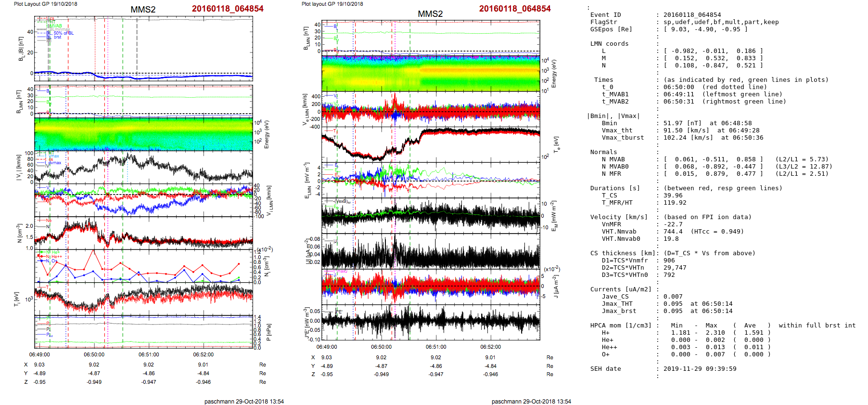Click the ion composition density panel with red markers
This screenshot has height=405, width=868.
pyautogui.click(x=143, y=265)
